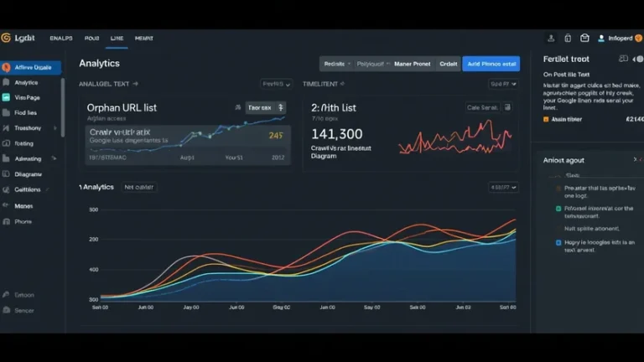This screenshot has height=362, width=644.
Task: Expand the Aaleating sidebar item arrow
Action: [54, 158]
